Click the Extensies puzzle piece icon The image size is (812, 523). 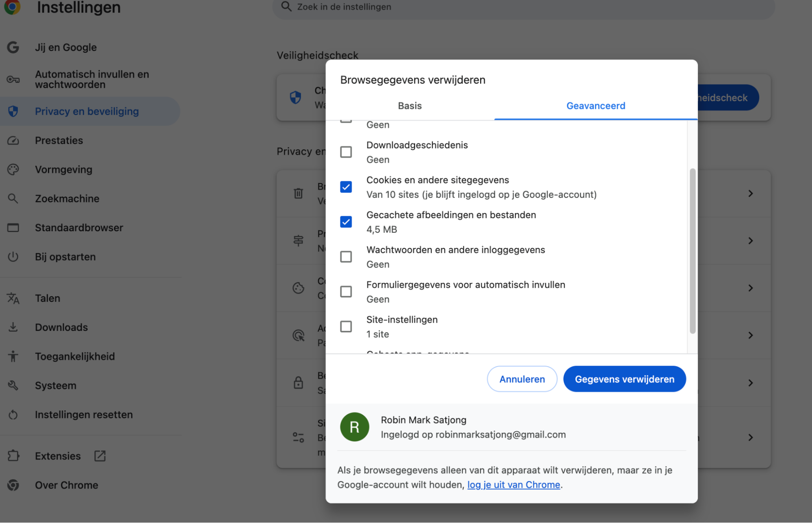coord(13,456)
